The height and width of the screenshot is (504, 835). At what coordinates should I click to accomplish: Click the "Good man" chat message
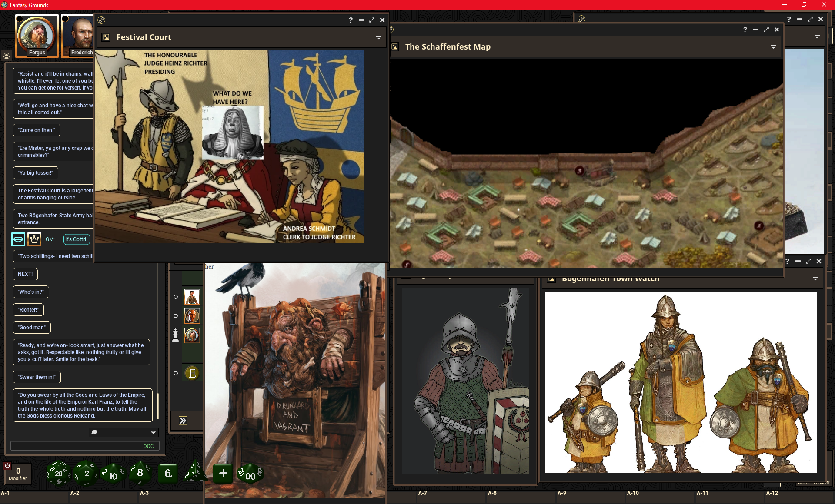click(x=32, y=328)
